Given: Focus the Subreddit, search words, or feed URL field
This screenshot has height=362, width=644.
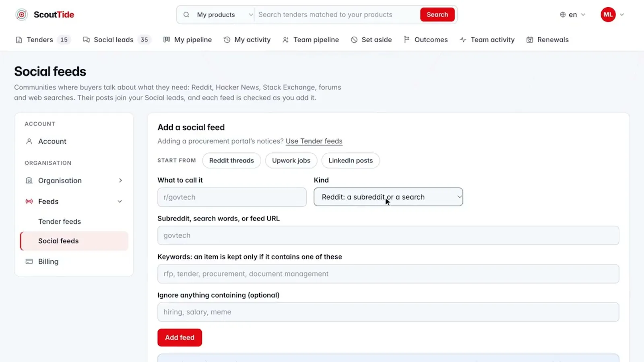Looking at the screenshot, I should click(388, 235).
